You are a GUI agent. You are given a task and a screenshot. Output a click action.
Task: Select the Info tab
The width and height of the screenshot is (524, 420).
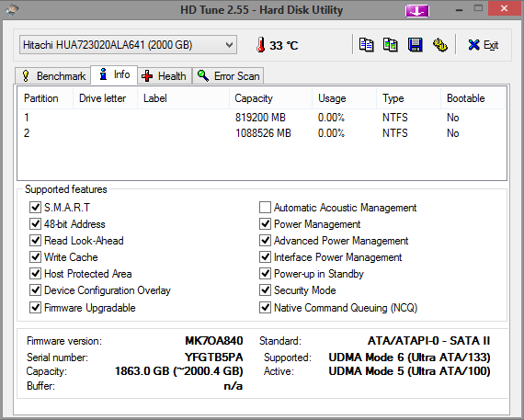coord(114,74)
